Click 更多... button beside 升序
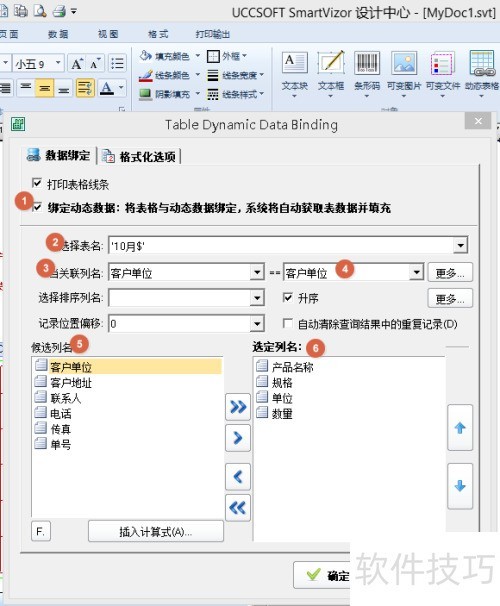This screenshot has height=606, width=500. (x=450, y=298)
